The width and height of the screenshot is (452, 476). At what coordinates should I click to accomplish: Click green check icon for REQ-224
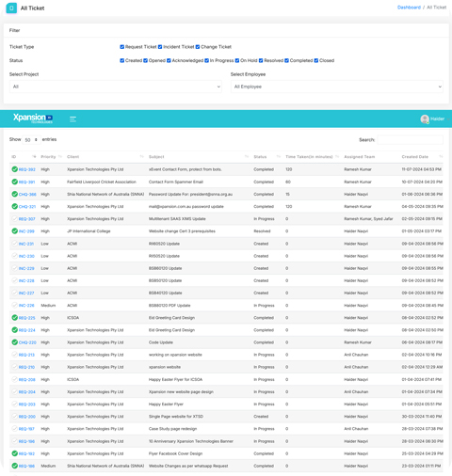click(14, 330)
